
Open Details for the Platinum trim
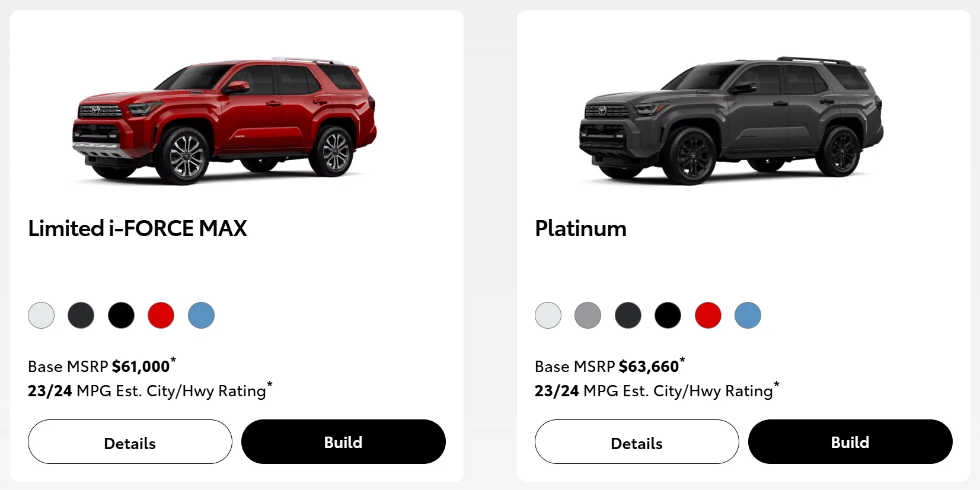pos(637,442)
